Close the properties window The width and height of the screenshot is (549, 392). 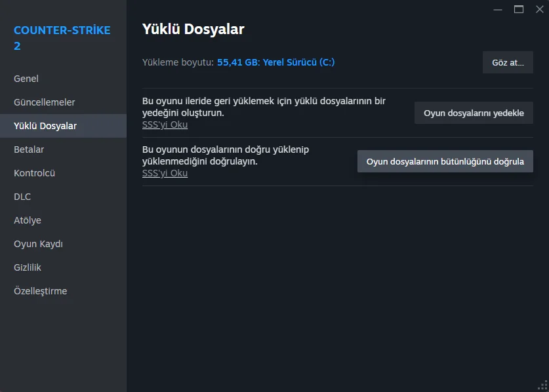[x=540, y=9]
